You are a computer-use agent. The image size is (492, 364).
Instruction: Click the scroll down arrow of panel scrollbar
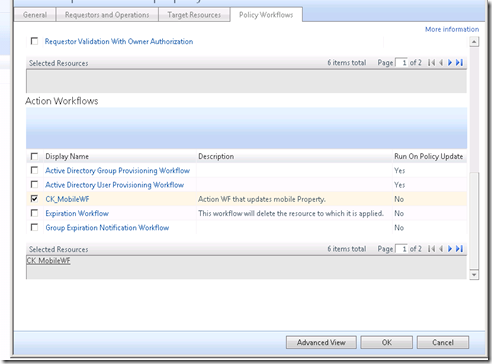pyautogui.click(x=474, y=275)
